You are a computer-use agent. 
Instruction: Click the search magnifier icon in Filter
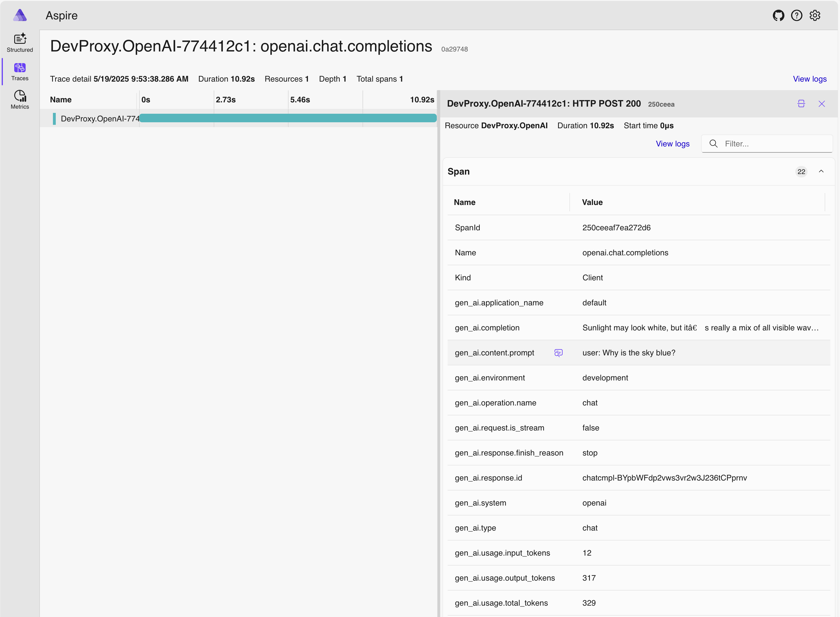(x=713, y=144)
